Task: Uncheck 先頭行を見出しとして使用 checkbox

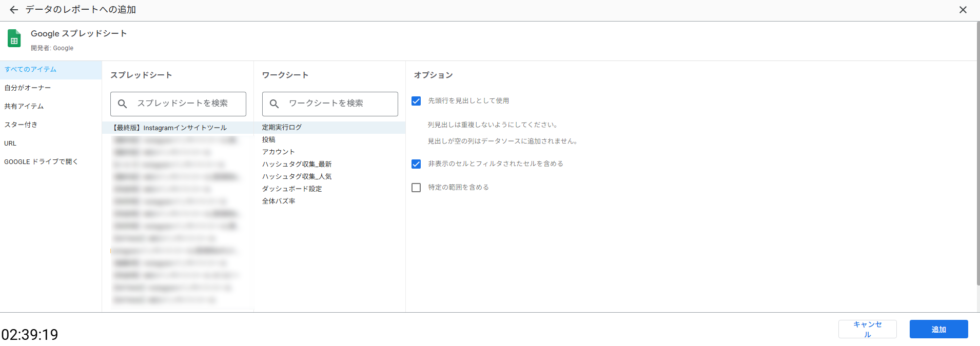Action: coord(416,101)
